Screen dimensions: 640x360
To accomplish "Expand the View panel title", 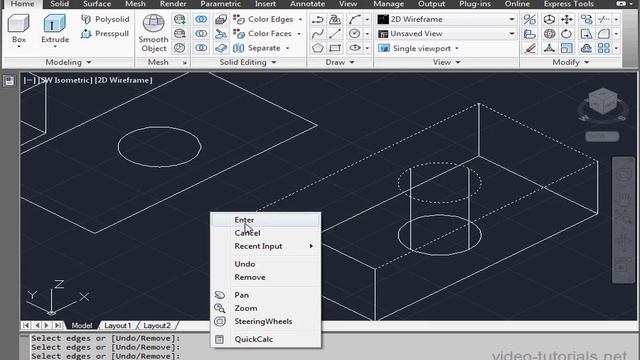I will point(446,62).
